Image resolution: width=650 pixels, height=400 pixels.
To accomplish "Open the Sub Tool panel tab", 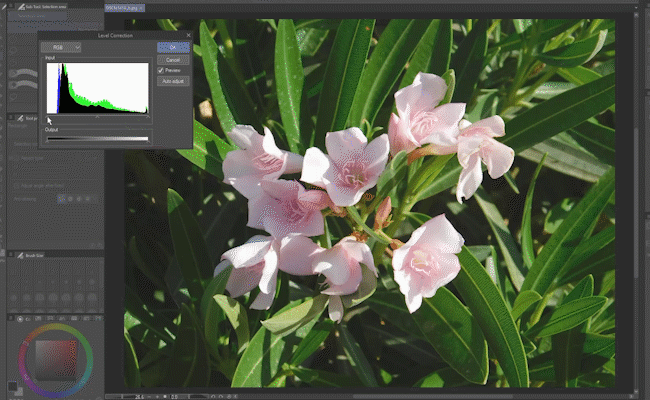I will (x=43, y=7).
